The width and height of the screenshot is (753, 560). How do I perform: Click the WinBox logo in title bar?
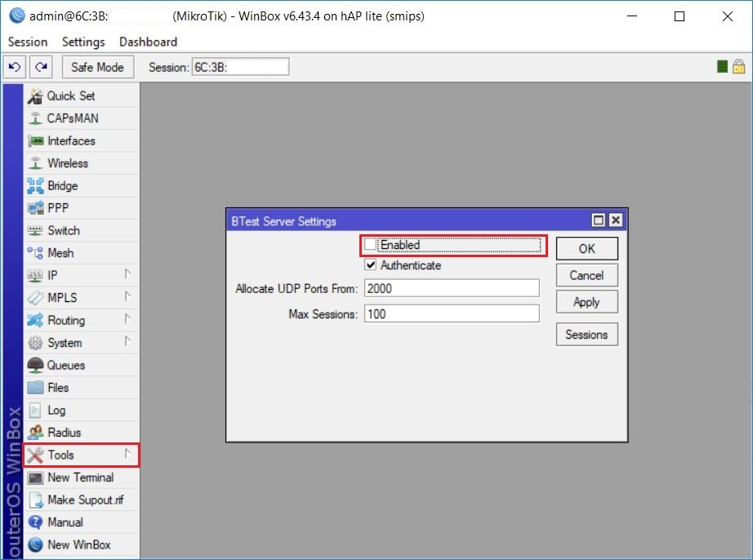[x=17, y=16]
